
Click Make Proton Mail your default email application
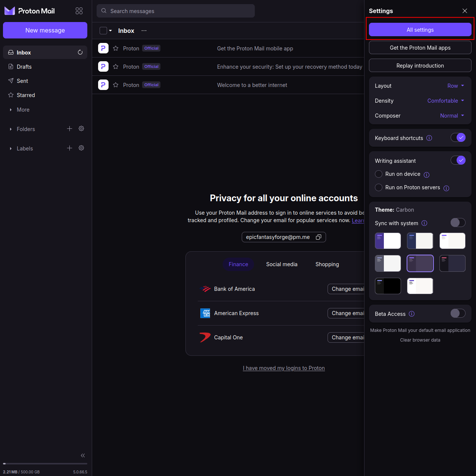(420, 330)
